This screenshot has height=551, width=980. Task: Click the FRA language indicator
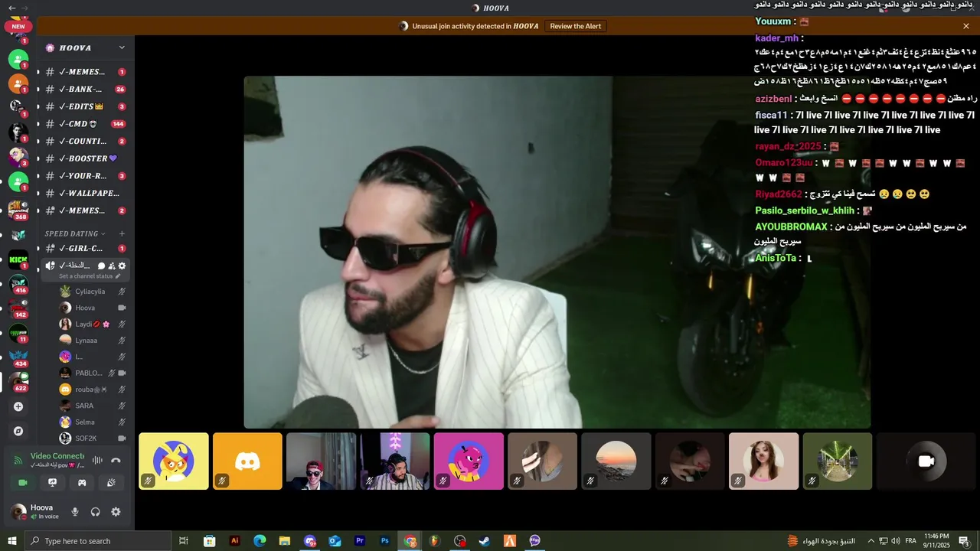point(911,541)
